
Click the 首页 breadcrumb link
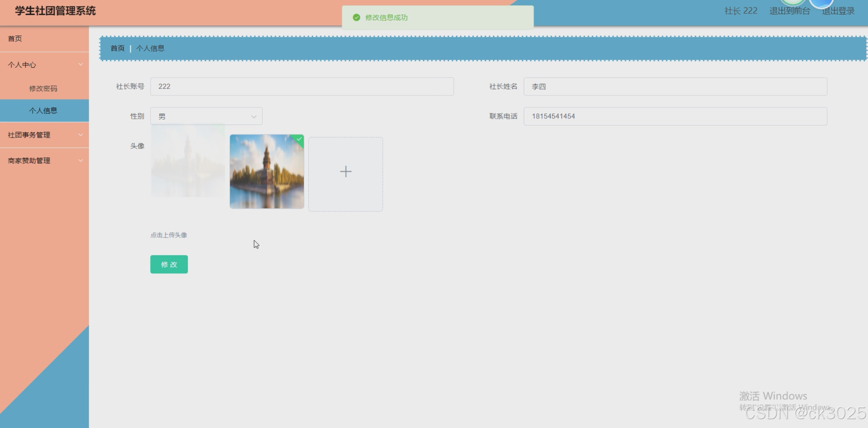point(118,48)
